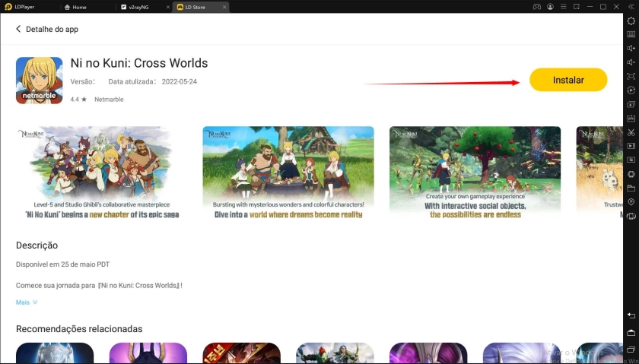Collapse the right sidebar with double chevron

tap(631, 7)
